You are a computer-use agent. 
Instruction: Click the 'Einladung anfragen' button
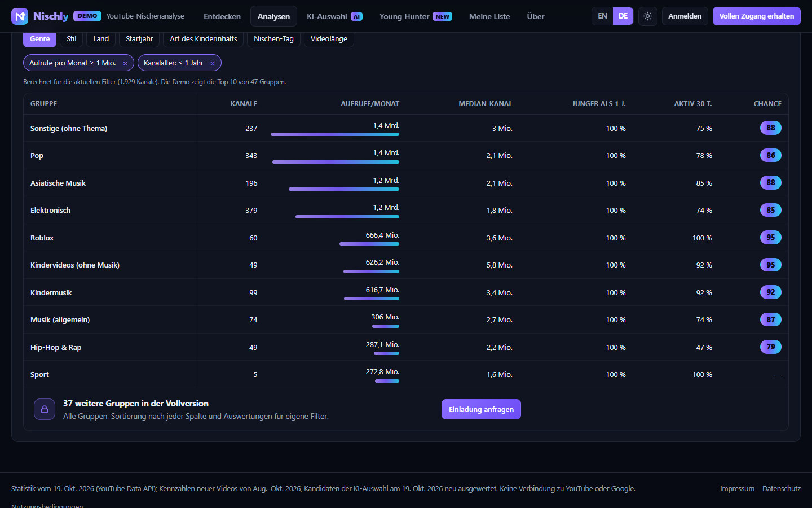[481, 409]
